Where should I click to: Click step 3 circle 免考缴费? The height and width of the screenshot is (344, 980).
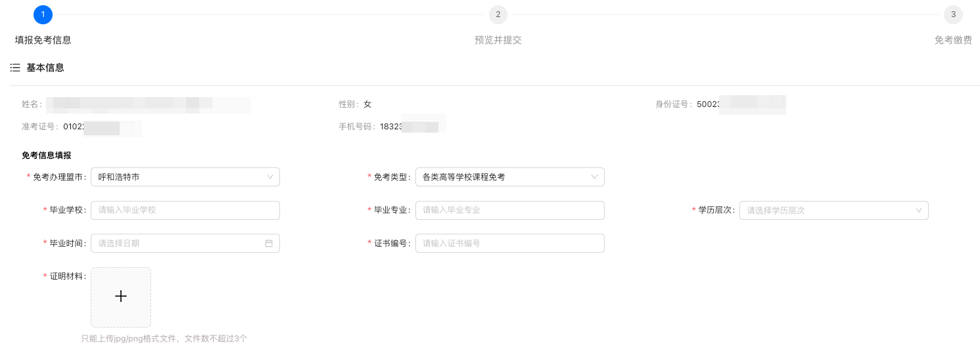[x=953, y=14]
